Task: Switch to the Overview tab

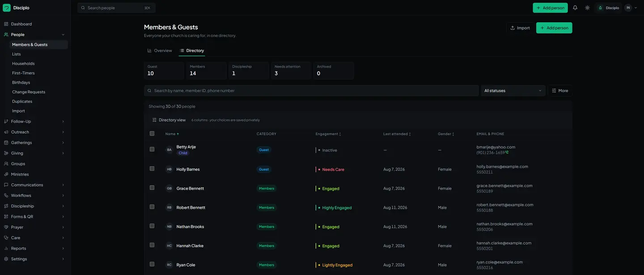Action: [160, 51]
